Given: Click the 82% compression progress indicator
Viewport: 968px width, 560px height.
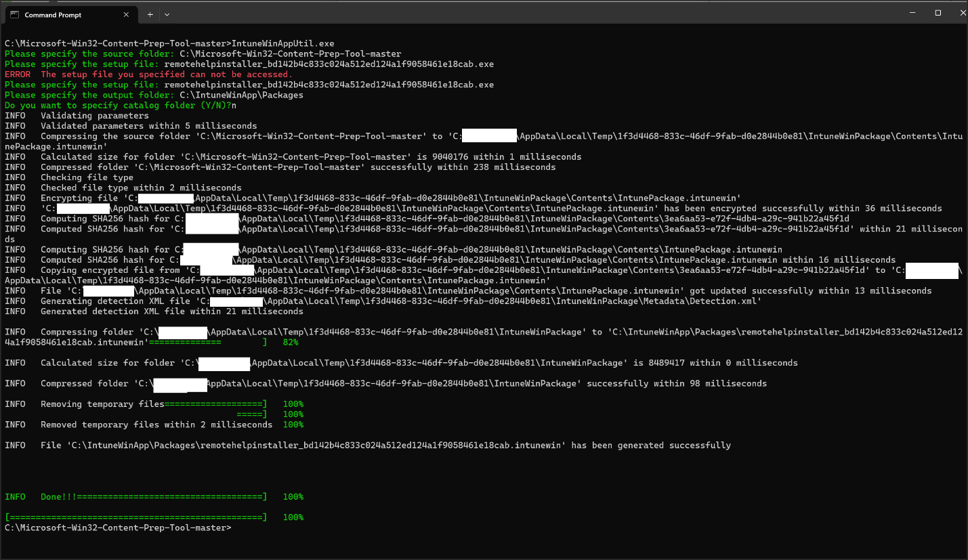Looking at the screenshot, I should [x=290, y=343].
